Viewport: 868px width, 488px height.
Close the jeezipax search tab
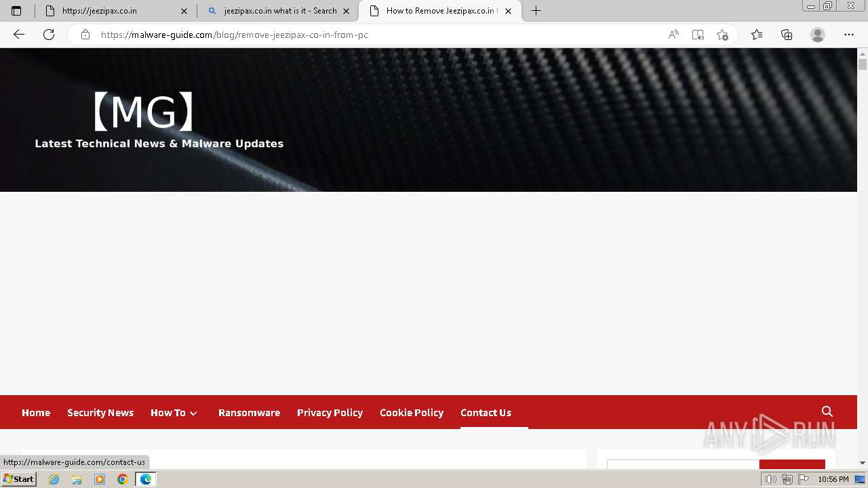346,11
